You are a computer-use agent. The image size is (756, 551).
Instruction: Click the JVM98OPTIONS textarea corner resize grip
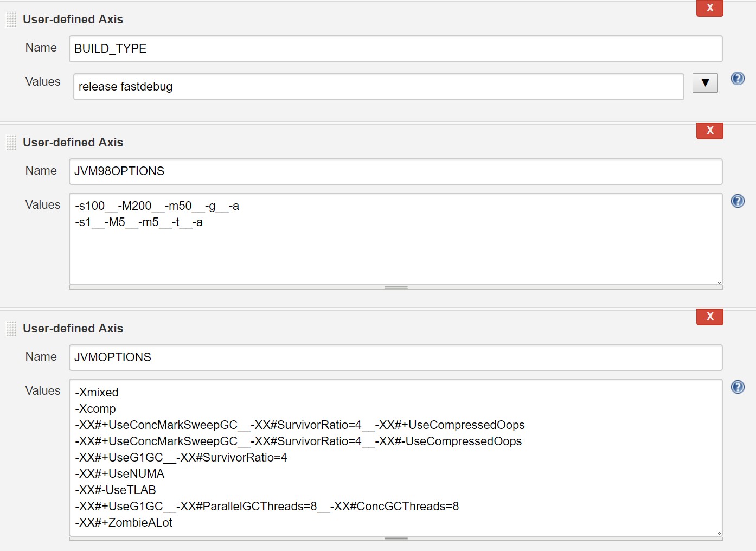(x=718, y=281)
